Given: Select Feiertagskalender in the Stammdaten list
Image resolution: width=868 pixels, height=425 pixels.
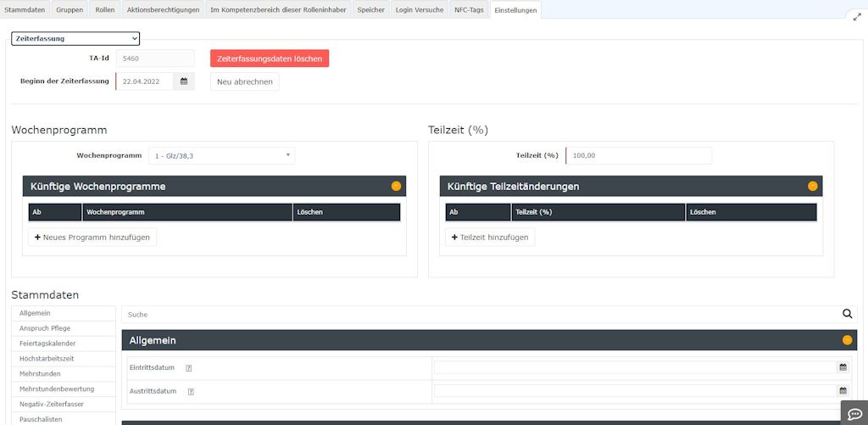Looking at the screenshot, I should click(x=47, y=344).
